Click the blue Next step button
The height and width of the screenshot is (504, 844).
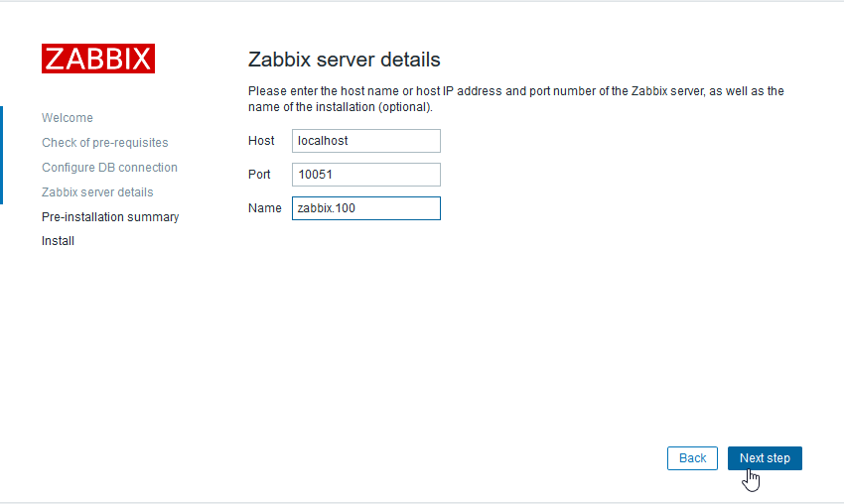click(x=765, y=458)
